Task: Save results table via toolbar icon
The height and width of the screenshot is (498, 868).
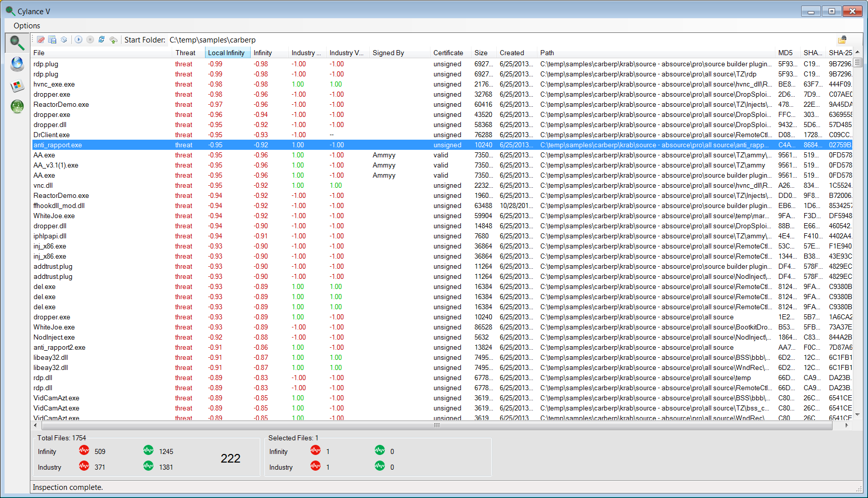Action: point(52,39)
